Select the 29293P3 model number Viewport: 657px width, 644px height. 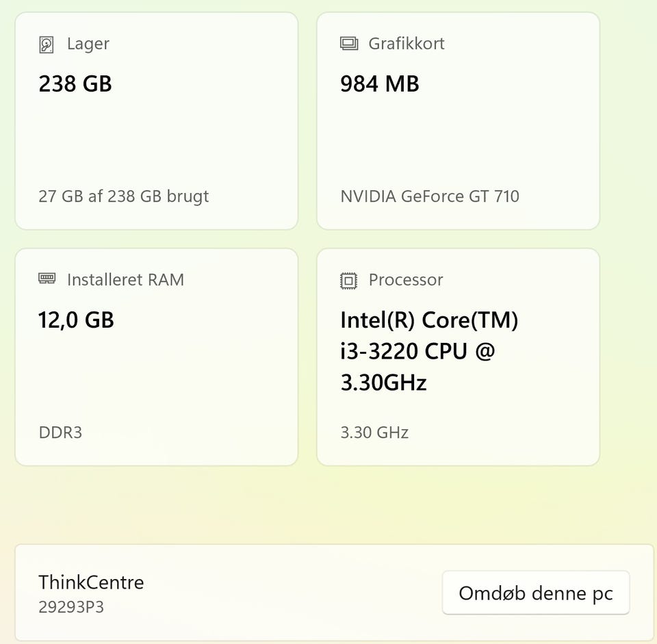tap(71, 607)
